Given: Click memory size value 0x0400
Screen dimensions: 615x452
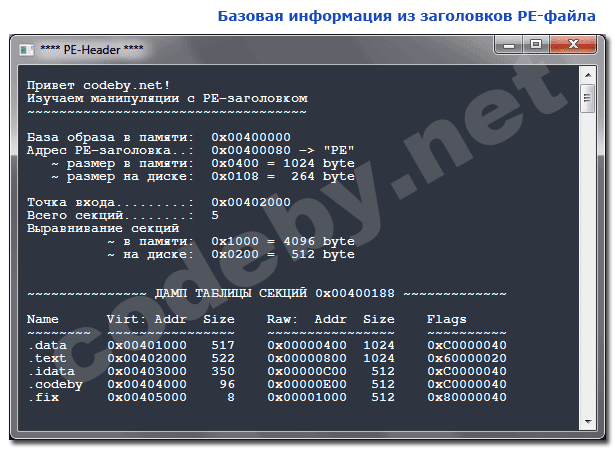Looking at the screenshot, I should (x=235, y=163).
